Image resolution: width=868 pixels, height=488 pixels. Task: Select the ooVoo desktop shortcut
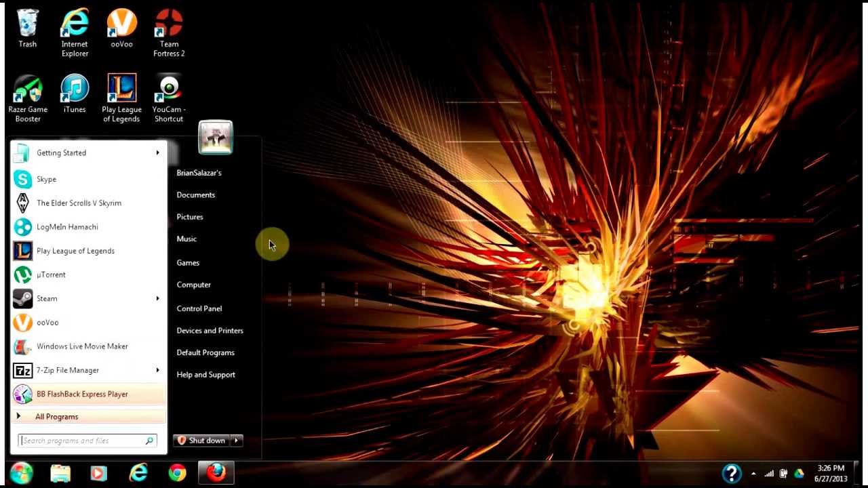pos(122,28)
